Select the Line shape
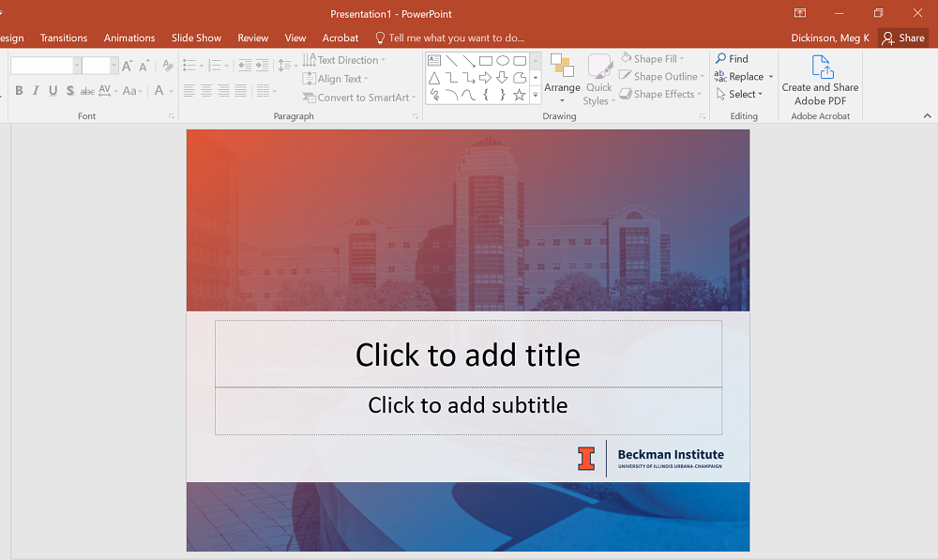The width and height of the screenshot is (938, 560). (x=452, y=60)
